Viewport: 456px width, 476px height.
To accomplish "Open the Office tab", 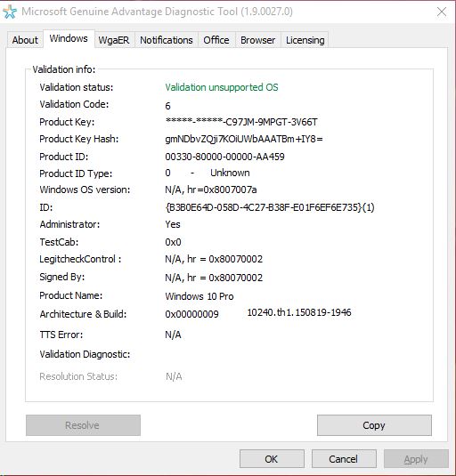I will click(x=216, y=40).
